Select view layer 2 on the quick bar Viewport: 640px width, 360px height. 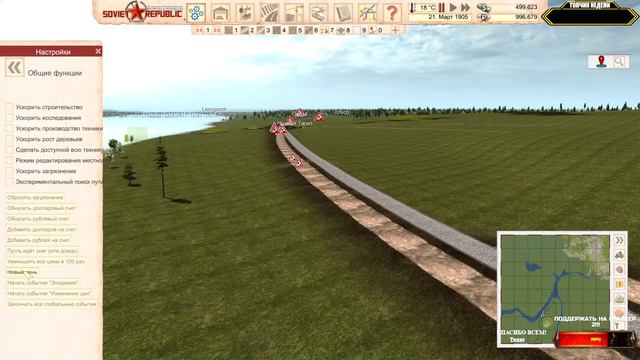(247, 30)
